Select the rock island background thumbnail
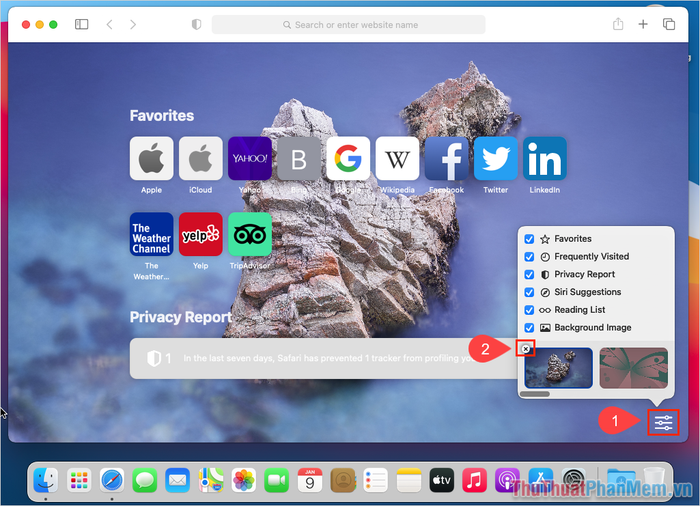The width and height of the screenshot is (700, 506). tap(558, 368)
